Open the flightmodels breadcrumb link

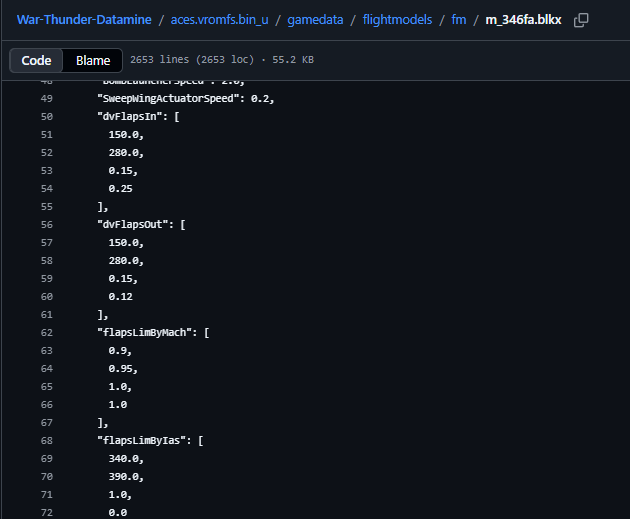(x=397, y=20)
